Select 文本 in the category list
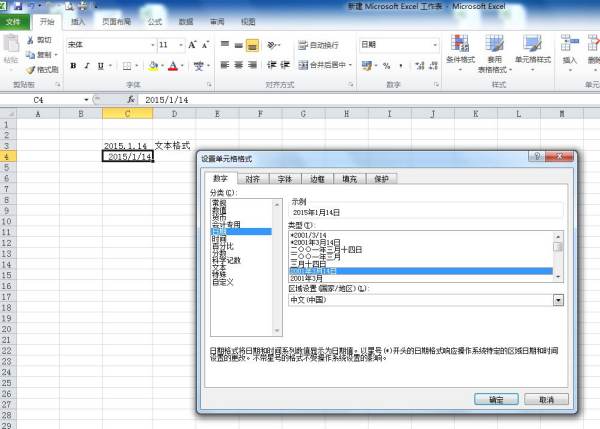This screenshot has height=429, width=600. click(x=219, y=268)
